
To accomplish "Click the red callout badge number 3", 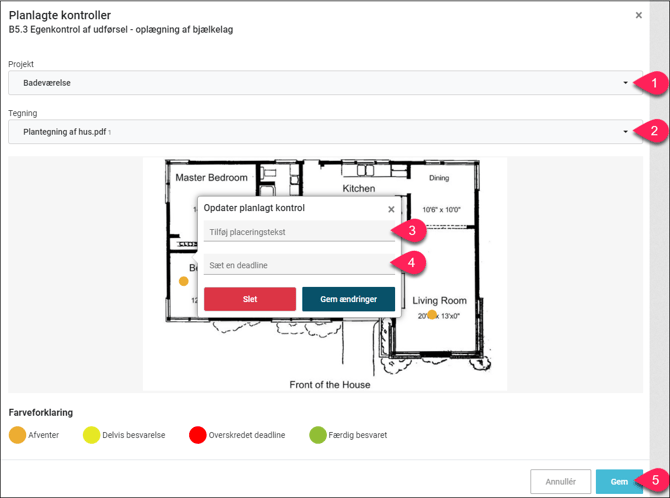I will [x=411, y=231].
